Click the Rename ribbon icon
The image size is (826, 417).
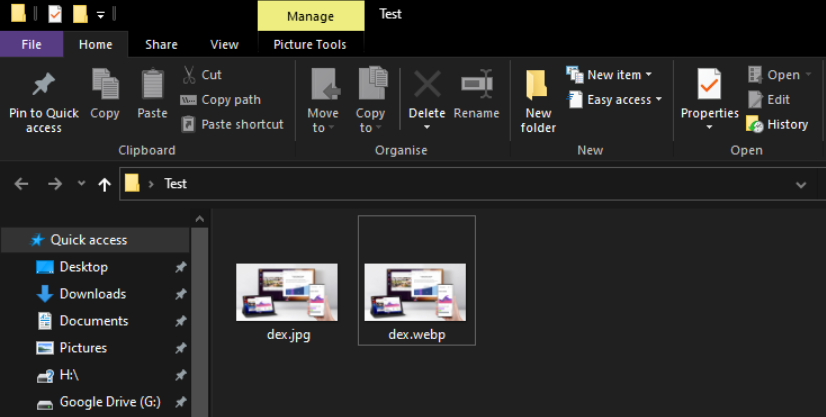pyautogui.click(x=476, y=86)
